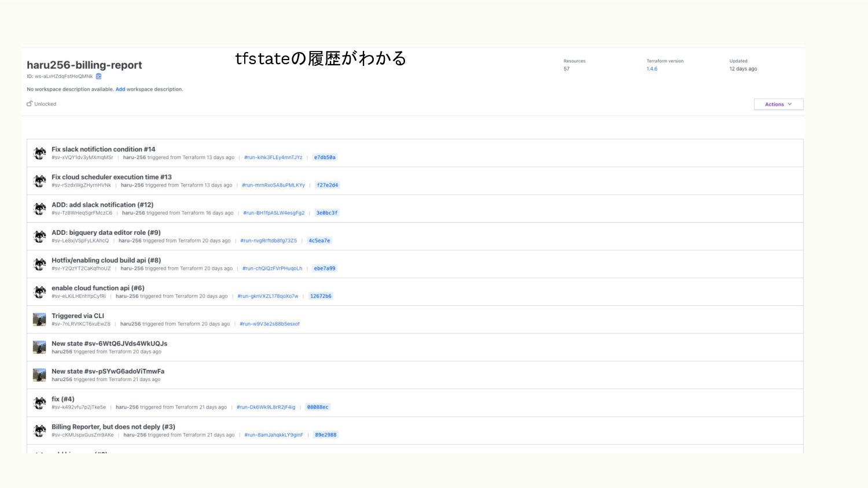Copy the workspace ID with the clipboard icon
This screenshot has height=488, width=868.
[98, 76]
